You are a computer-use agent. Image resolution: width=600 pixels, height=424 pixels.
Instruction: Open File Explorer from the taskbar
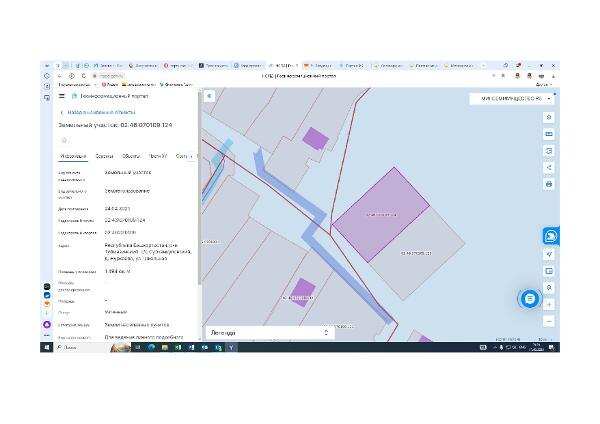click(165, 347)
